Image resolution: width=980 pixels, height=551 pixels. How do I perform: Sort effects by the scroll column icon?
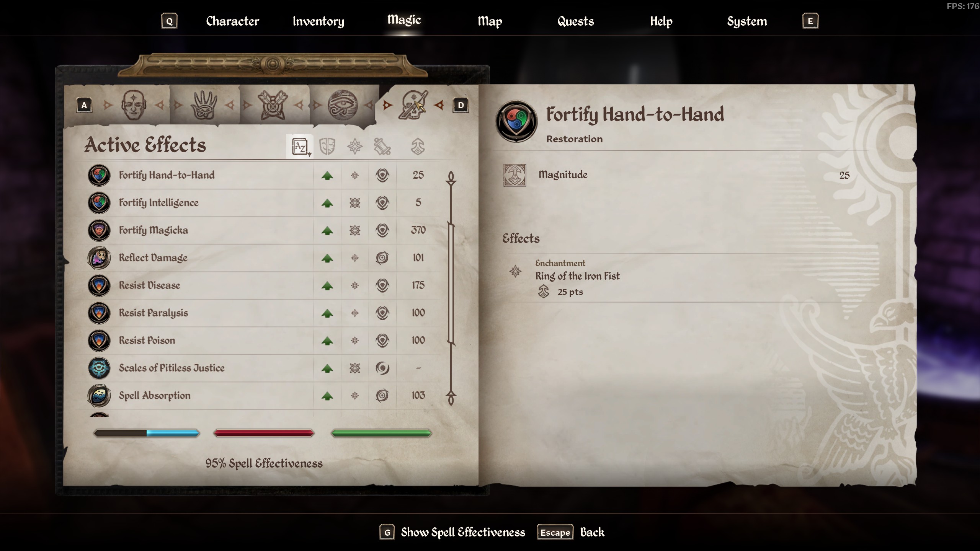(382, 147)
